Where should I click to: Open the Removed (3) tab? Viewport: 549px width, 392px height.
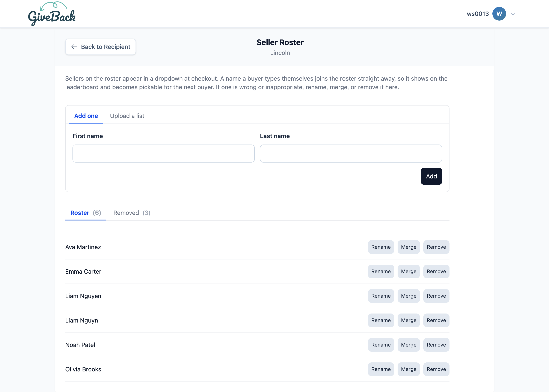(132, 213)
